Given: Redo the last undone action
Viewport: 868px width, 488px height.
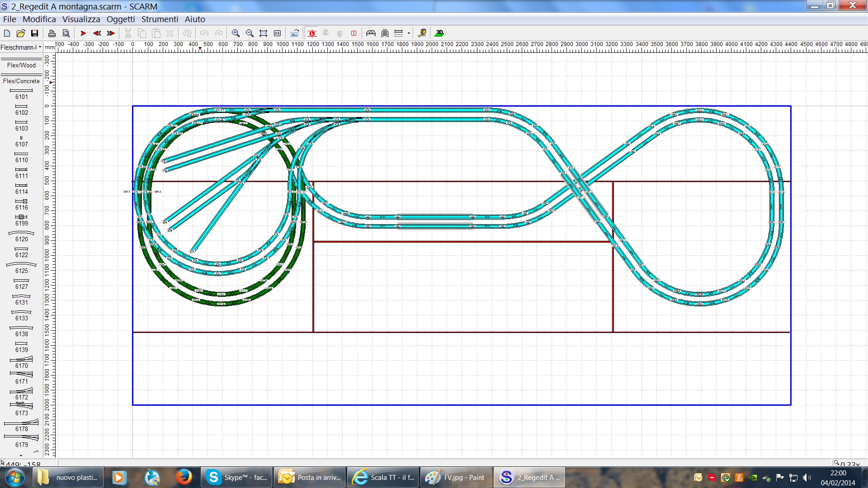Looking at the screenshot, I should pyautogui.click(x=218, y=33).
